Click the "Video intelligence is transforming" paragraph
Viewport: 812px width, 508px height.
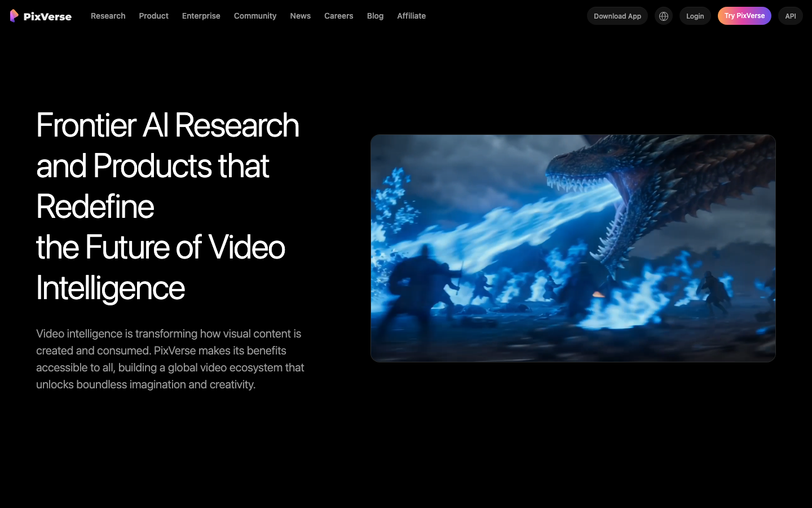click(170, 359)
